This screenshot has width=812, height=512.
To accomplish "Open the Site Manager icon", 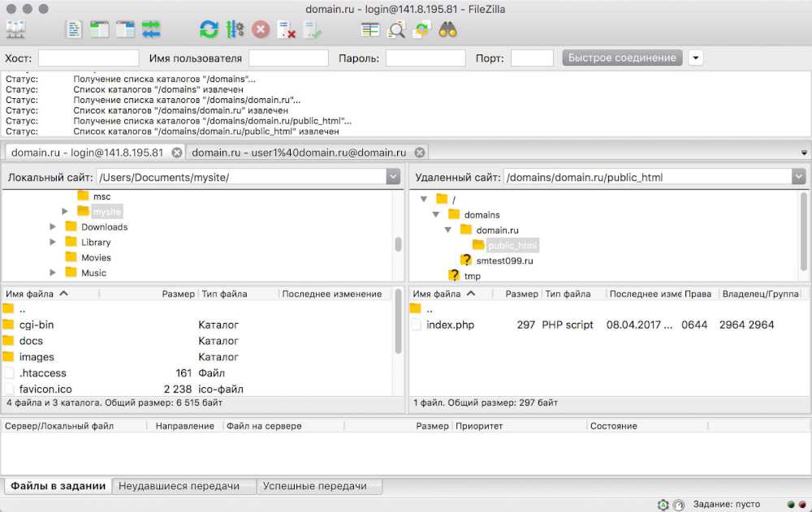I will tap(15, 30).
